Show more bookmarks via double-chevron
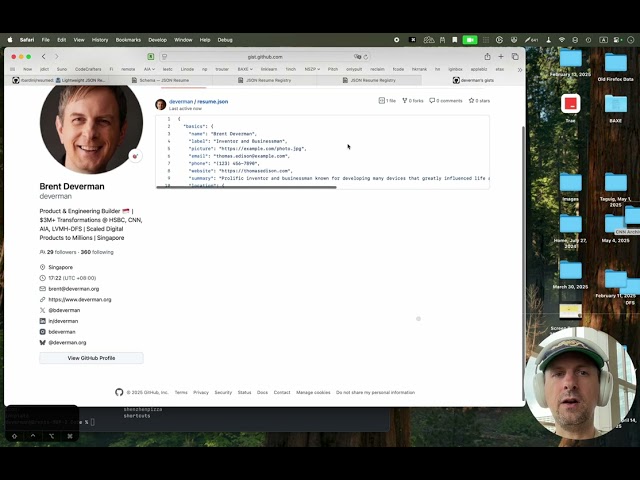Screen dimensions: 640x480 click(x=520, y=69)
